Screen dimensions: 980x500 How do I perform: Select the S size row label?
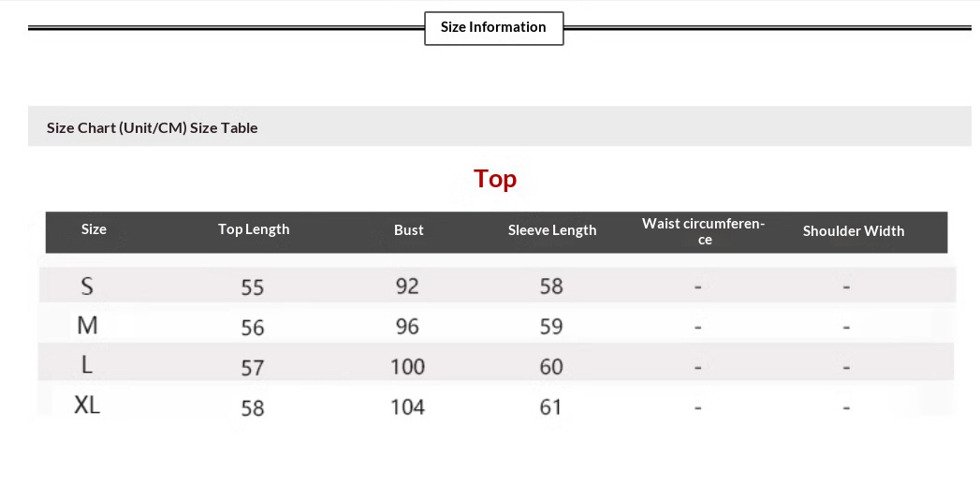coord(87,286)
